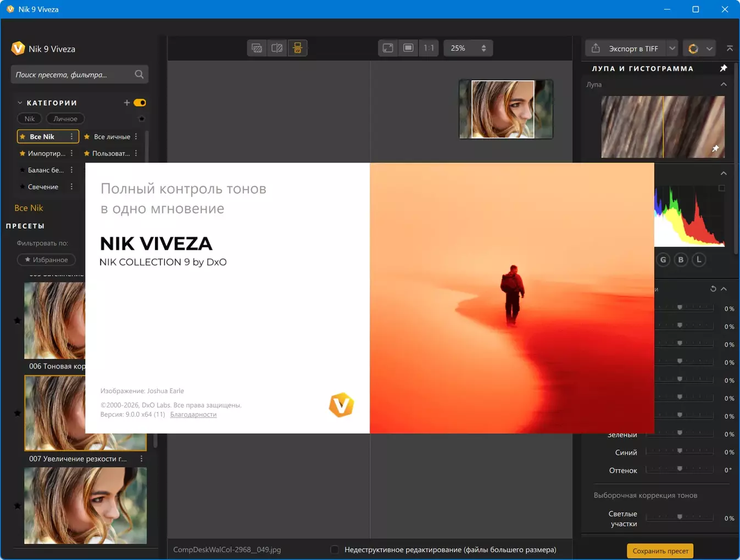The image size is (740, 560).
Task: Add a new category with plus icon
Action: (x=127, y=103)
